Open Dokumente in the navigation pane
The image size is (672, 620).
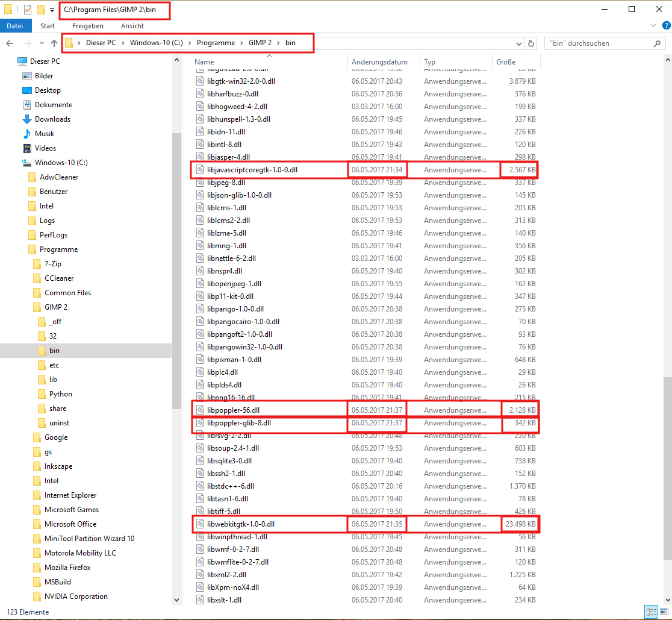[54, 105]
